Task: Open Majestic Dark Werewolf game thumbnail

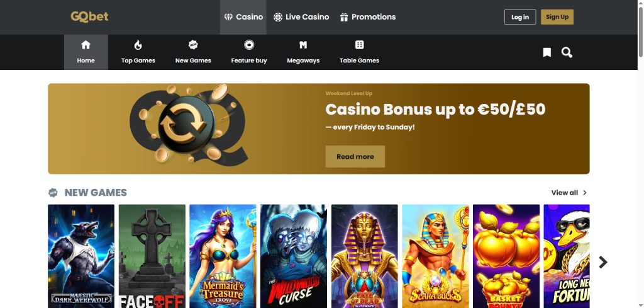Action: pyautogui.click(x=81, y=256)
